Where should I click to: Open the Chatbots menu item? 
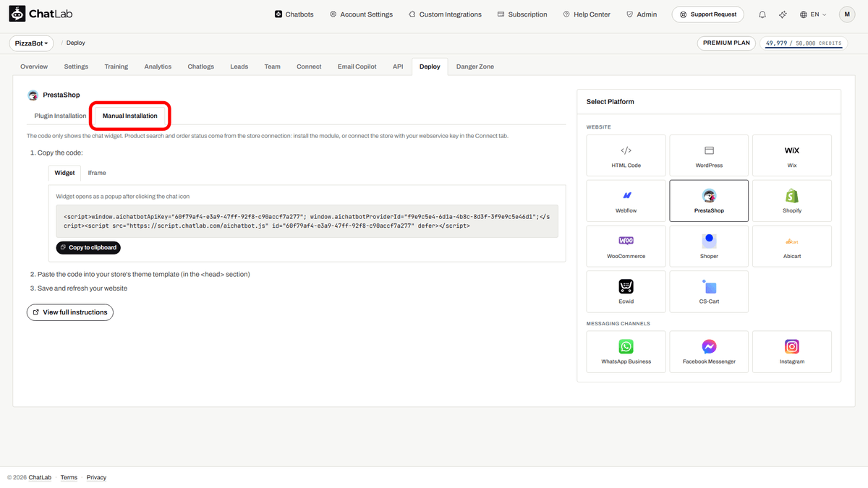coord(294,14)
